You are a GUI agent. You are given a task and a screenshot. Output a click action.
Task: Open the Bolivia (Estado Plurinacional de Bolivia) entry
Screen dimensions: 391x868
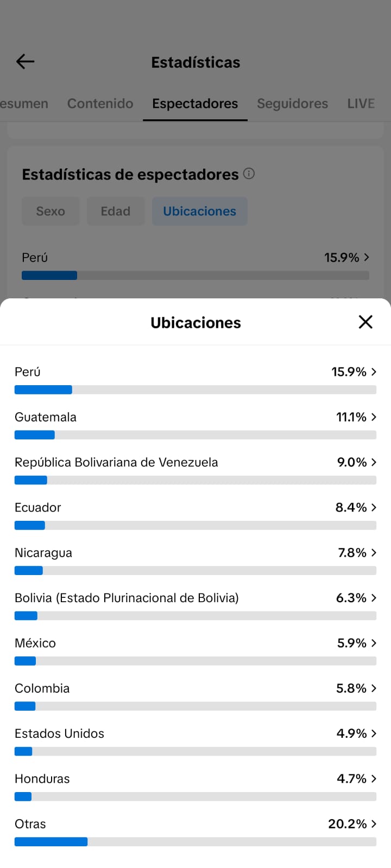click(x=195, y=605)
